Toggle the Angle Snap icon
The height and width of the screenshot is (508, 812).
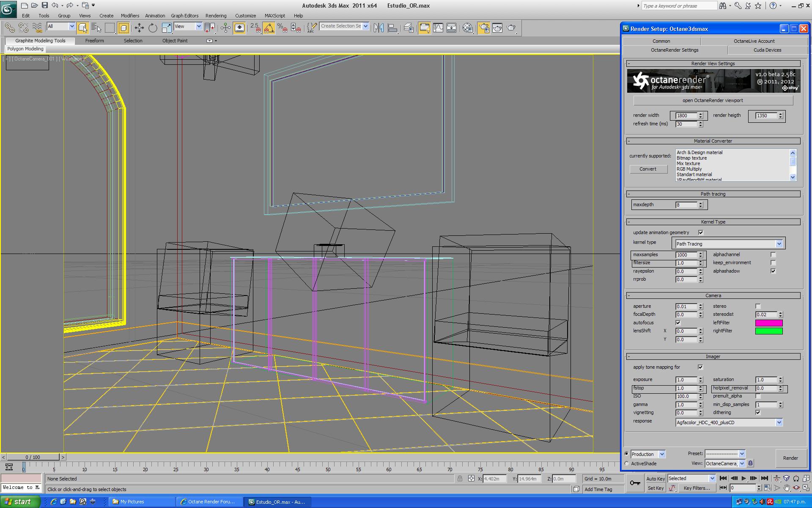tap(269, 28)
